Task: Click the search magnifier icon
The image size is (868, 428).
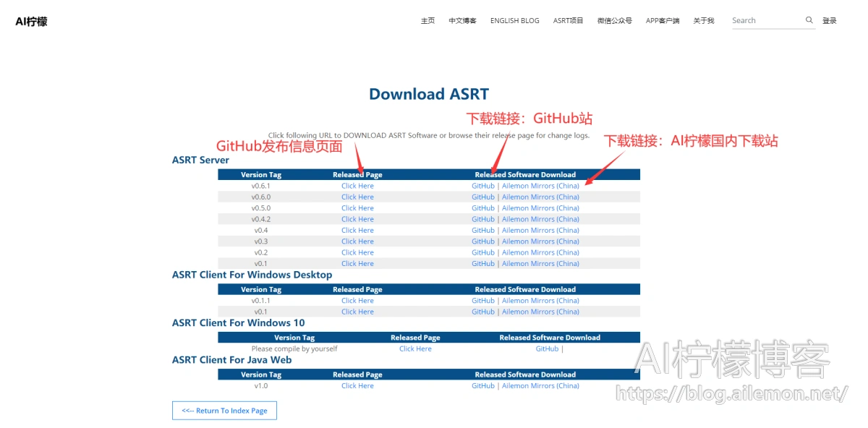Action: pyautogui.click(x=809, y=20)
